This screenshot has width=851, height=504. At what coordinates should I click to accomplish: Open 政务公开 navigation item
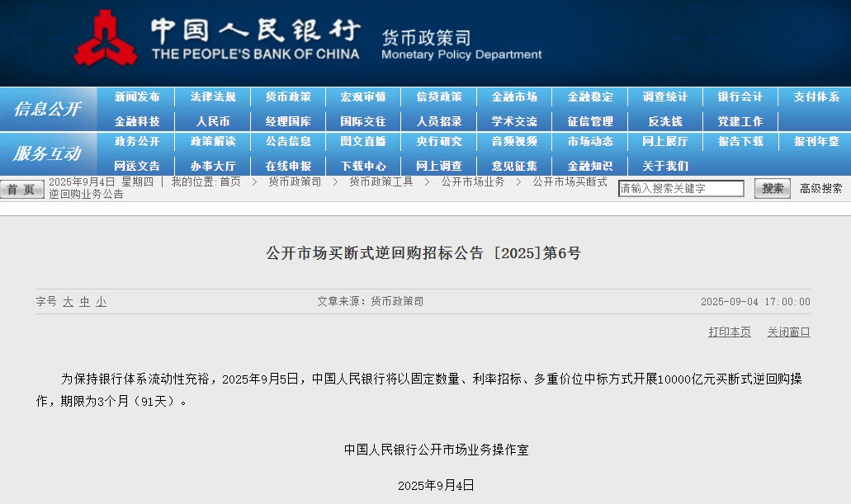point(137,142)
